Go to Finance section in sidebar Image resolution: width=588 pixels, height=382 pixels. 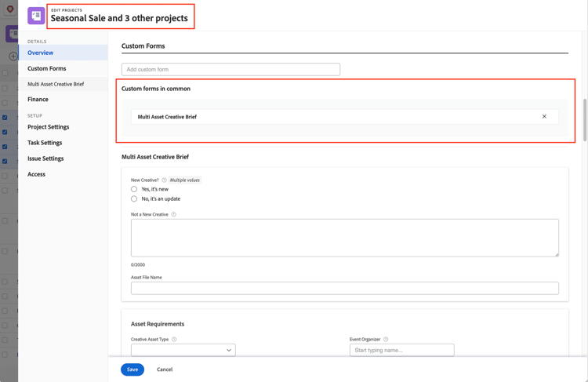pyautogui.click(x=38, y=100)
